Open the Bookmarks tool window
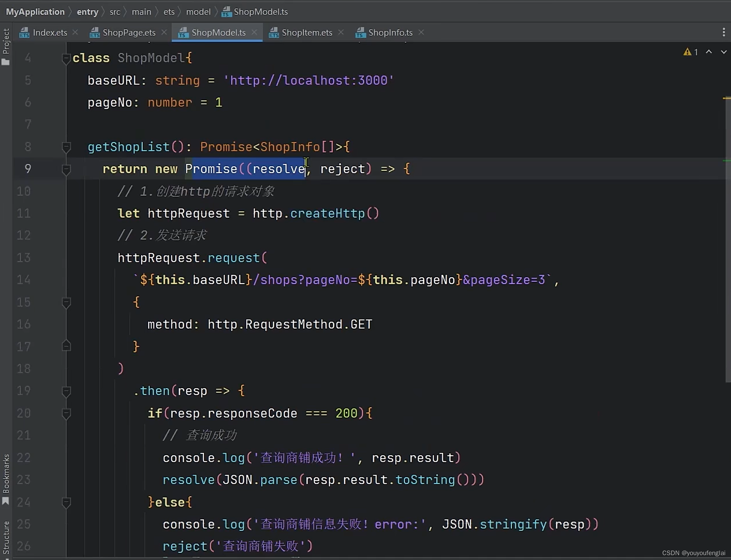The width and height of the screenshot is (731, 560). coord(6,479)
